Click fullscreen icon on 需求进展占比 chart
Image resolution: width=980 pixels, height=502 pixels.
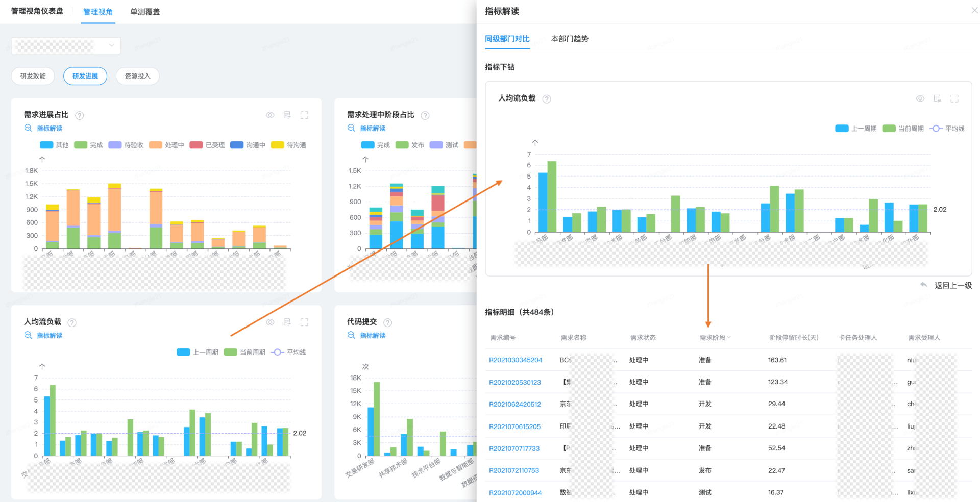point(304,115)
